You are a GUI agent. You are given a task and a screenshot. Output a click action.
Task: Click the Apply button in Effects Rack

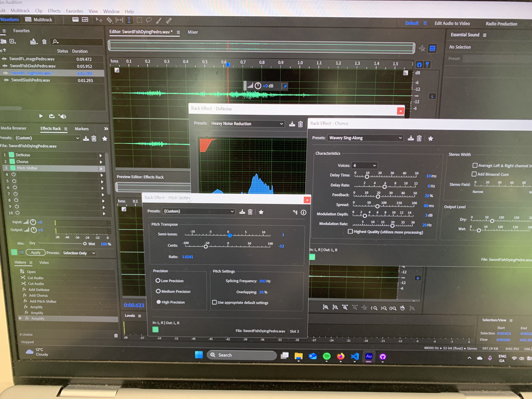point(36,253)
